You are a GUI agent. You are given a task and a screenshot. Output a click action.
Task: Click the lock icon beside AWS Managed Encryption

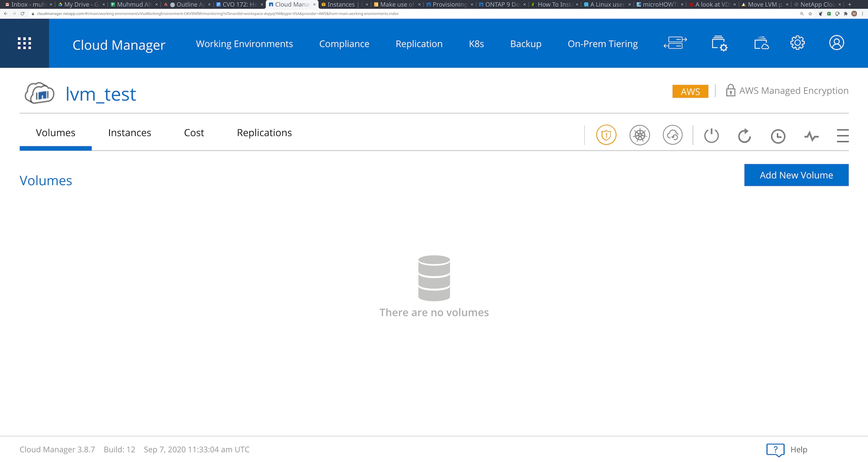730,90
